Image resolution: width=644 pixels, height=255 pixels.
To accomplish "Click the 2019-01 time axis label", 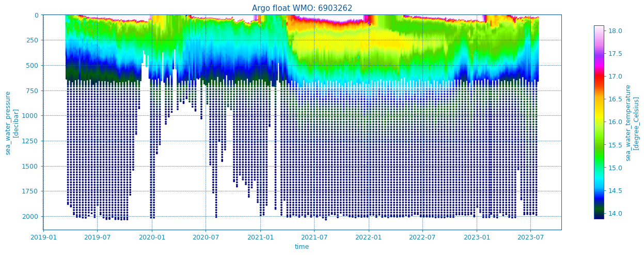I will (x=43, y=237).
